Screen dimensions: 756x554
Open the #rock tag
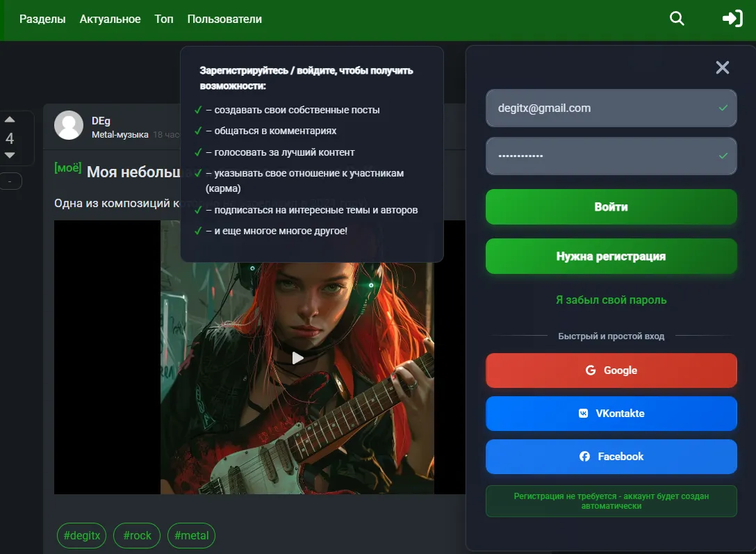point(137,535)
